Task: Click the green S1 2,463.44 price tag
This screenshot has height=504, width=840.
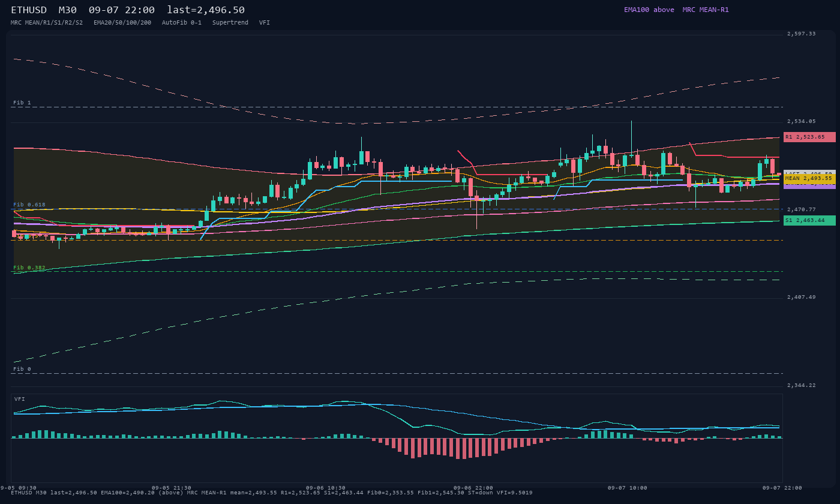Action: pos(809,220)
